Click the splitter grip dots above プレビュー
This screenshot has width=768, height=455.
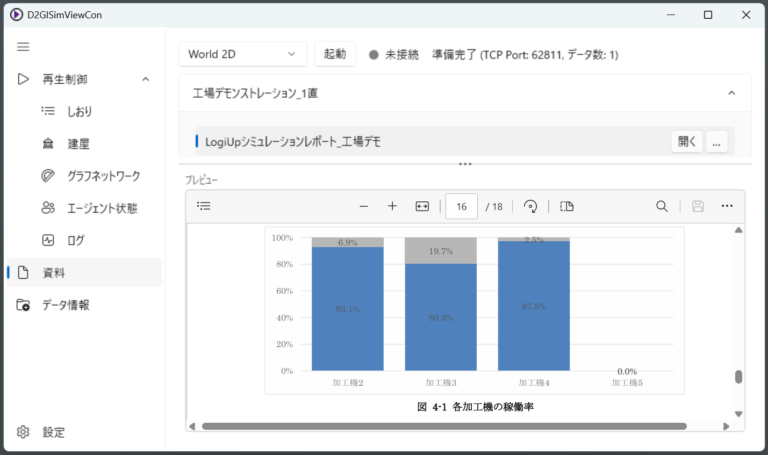click(x=465, y=164)
